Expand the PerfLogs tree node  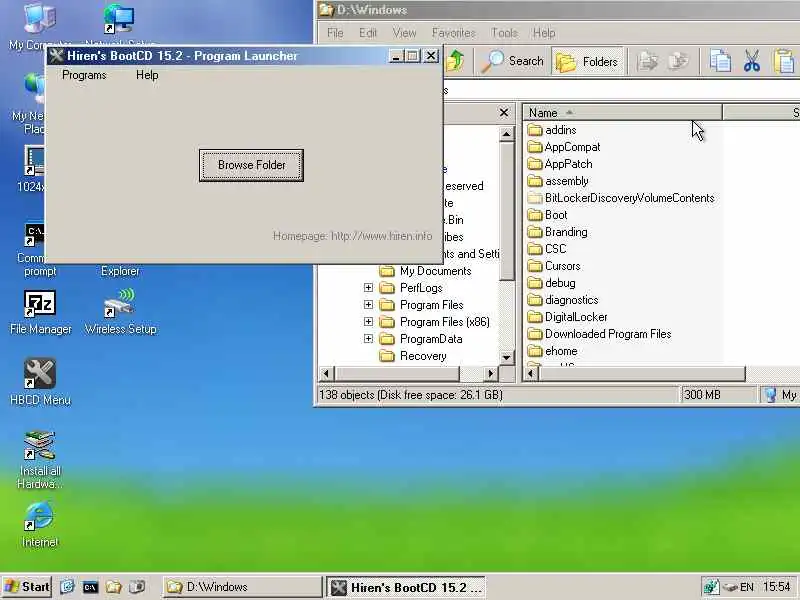368,288
